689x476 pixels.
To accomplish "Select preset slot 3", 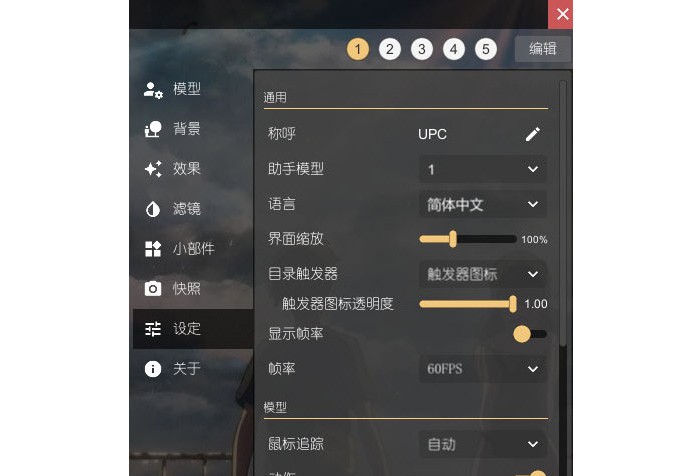I will 422,49.
